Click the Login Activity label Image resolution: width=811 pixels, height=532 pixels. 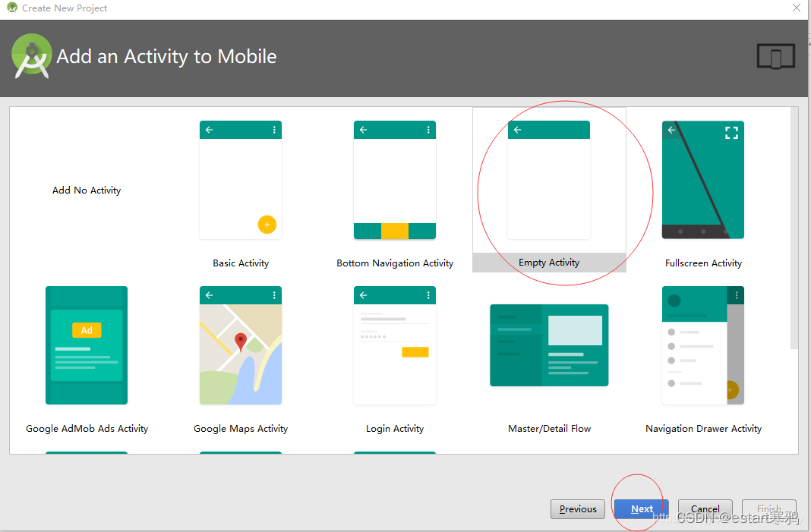[x=395, y=429]
